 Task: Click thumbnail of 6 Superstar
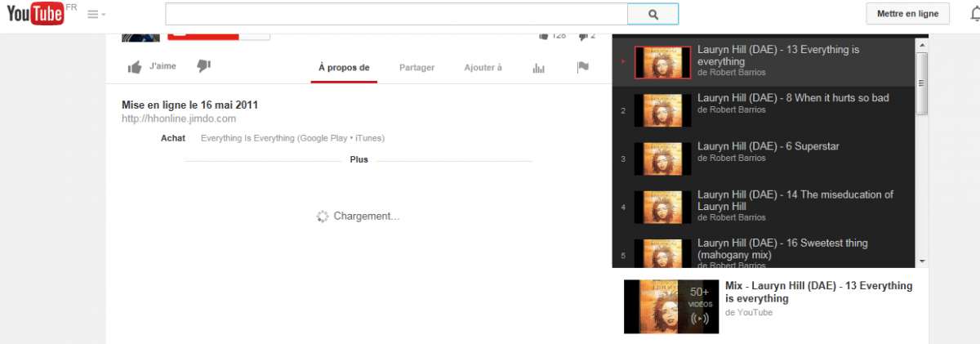tap(663, 159)
